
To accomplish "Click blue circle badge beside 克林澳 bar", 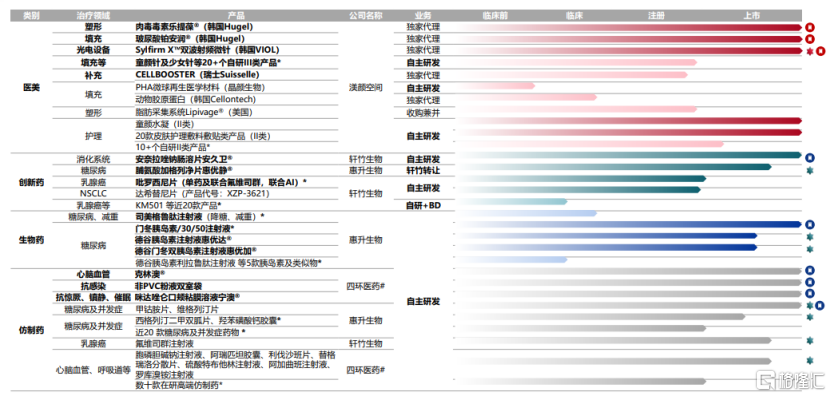I will 809,270.
